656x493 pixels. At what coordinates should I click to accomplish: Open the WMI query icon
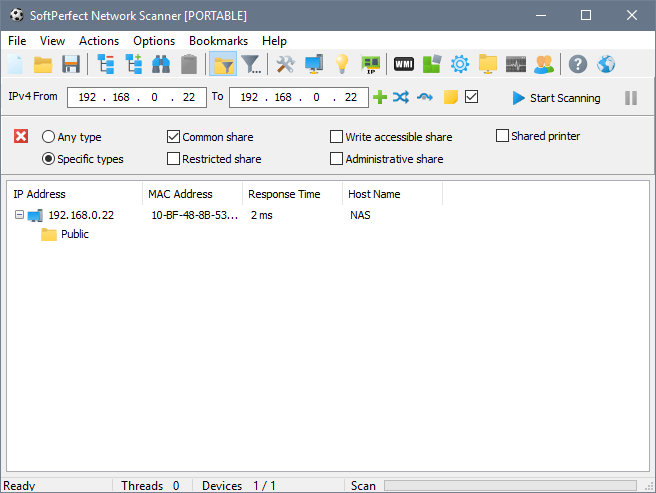point(404,64)
